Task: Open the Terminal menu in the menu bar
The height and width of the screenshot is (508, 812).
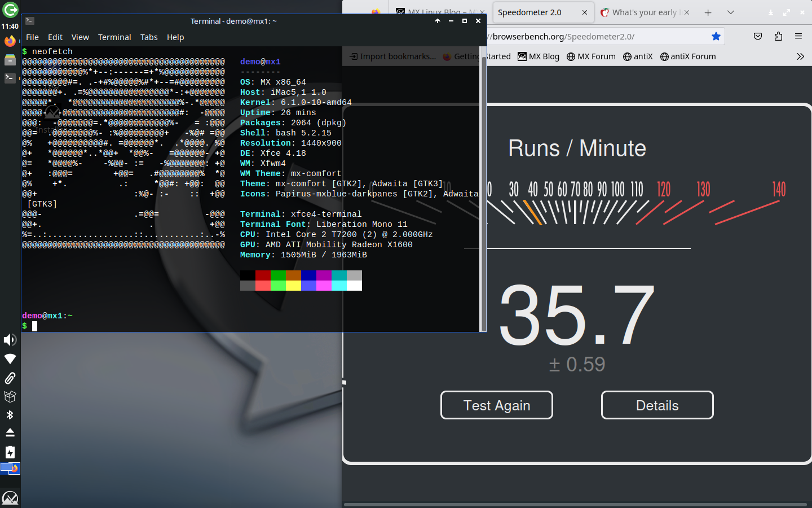Action: click(114, 37)
